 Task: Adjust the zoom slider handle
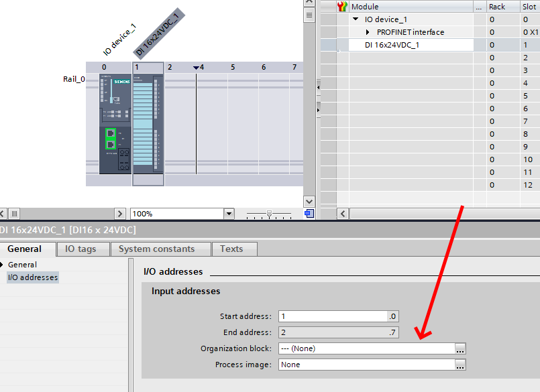[269, 214]
